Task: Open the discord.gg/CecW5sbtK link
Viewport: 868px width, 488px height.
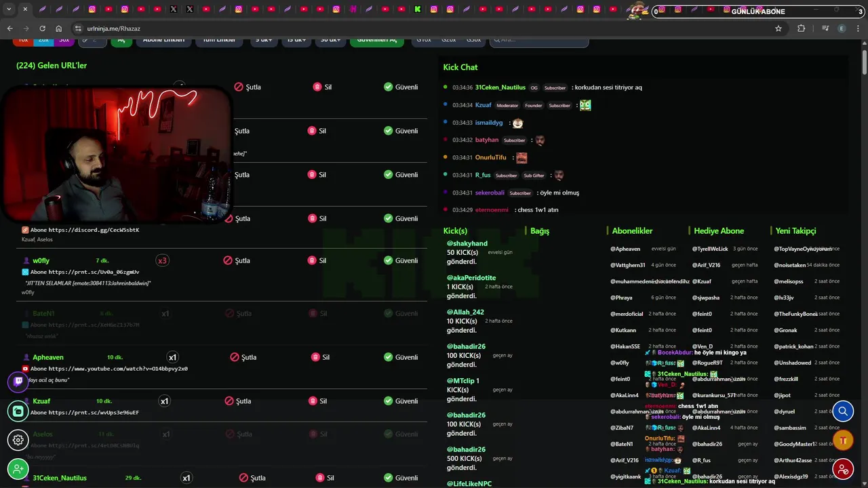Action: pyautogui.click(x=94, y=230)
